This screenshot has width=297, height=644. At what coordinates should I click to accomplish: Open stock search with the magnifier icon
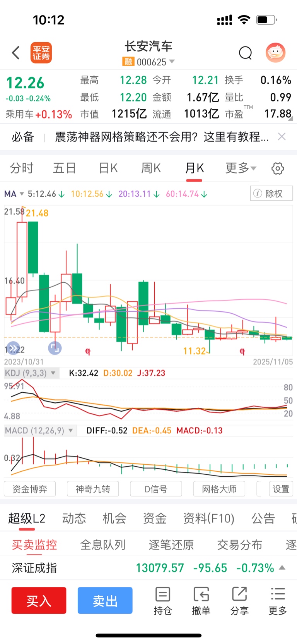(x=245, y=53)
